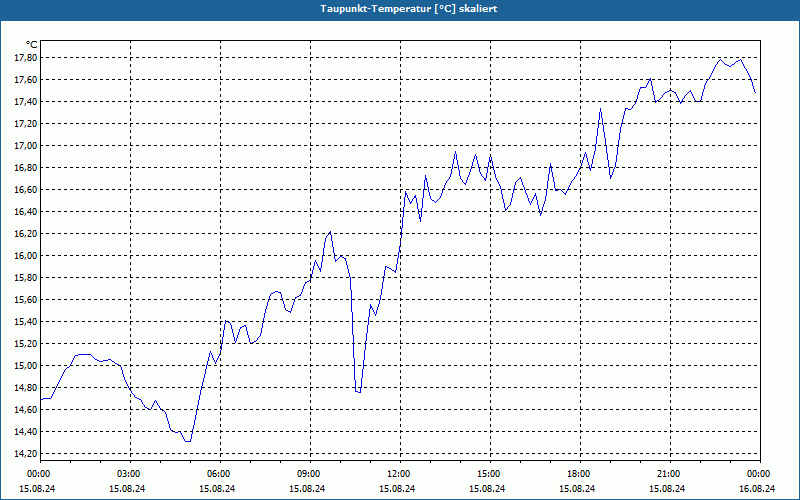
Task: Select the 15,00 y-axis value
Action: (x=25, y=366)
